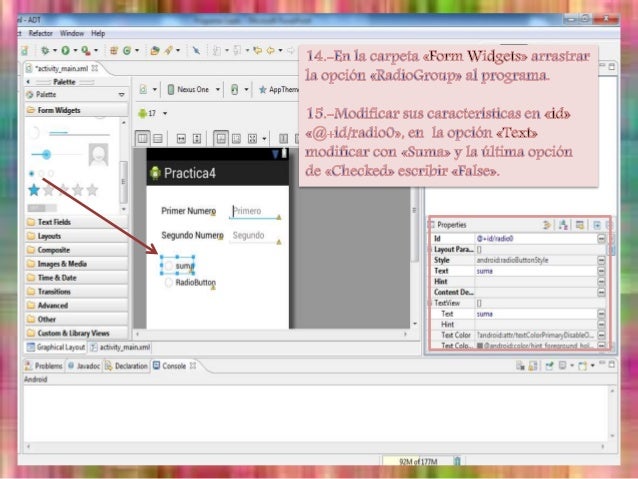Click the AppTheme star icon
The image size is (638, 479).
[262, 89]
